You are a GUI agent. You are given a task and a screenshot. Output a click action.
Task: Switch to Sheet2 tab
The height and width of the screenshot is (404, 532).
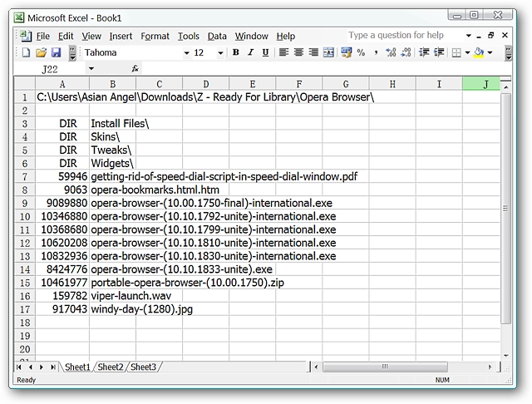111,367
